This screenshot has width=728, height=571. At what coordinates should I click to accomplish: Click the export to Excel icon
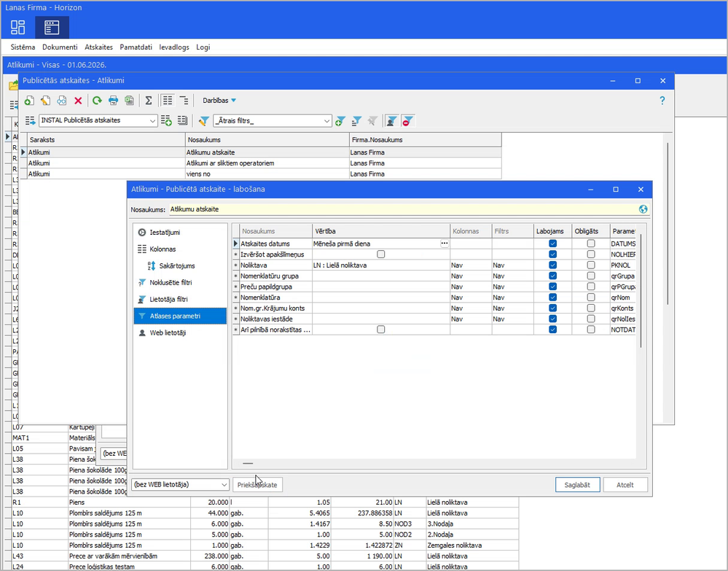coord(130,101)
